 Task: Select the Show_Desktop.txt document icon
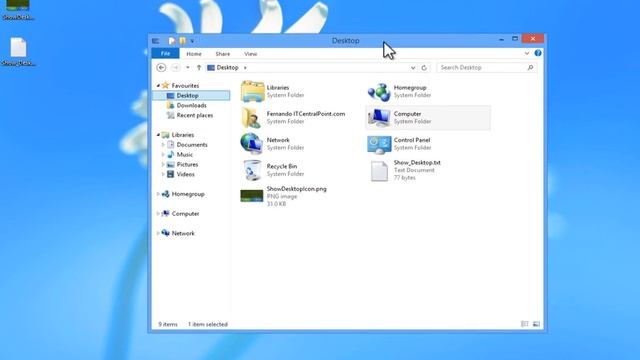(x=379, y=171)
